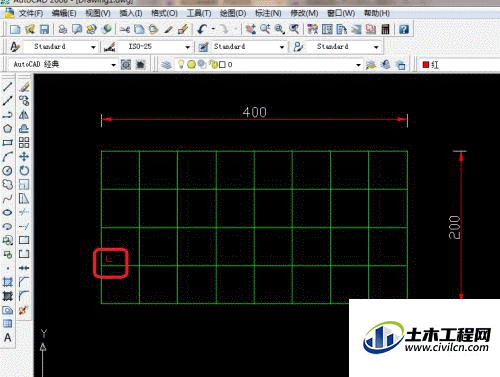500x377 pixels.
Task: Open the AutoCAD 经典 workspace dropdown
Action: 113,65
